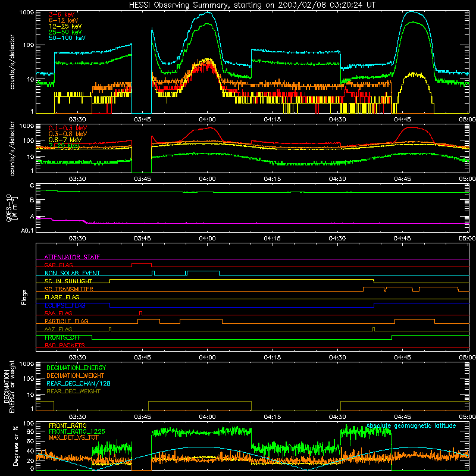Click the 0.1-0.3 MeV legend label
This screenshot has height=476, width=476.
67,128
